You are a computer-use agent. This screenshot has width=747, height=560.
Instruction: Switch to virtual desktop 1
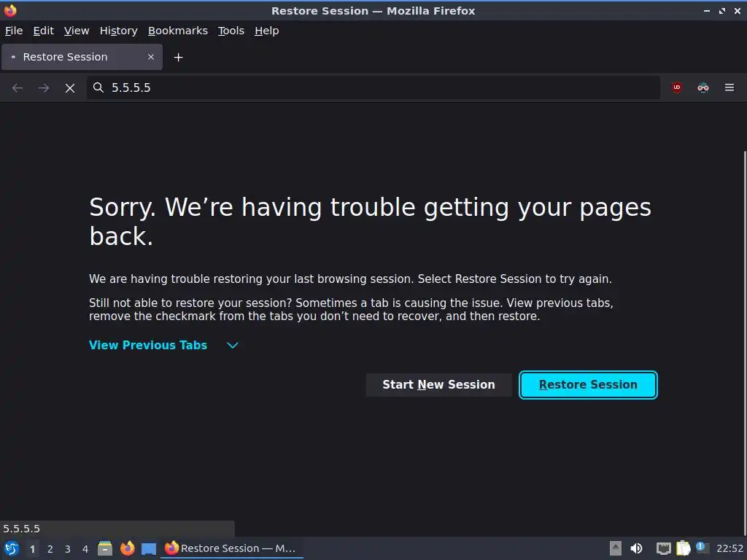click(x=32, y=549)
